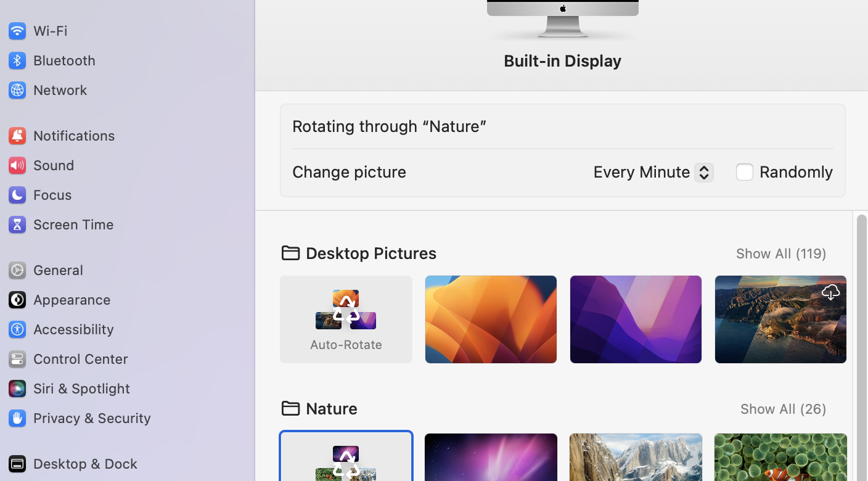
Task: Select Siri & Spotlight in the sidebar
Action: [x=68, y=388]
